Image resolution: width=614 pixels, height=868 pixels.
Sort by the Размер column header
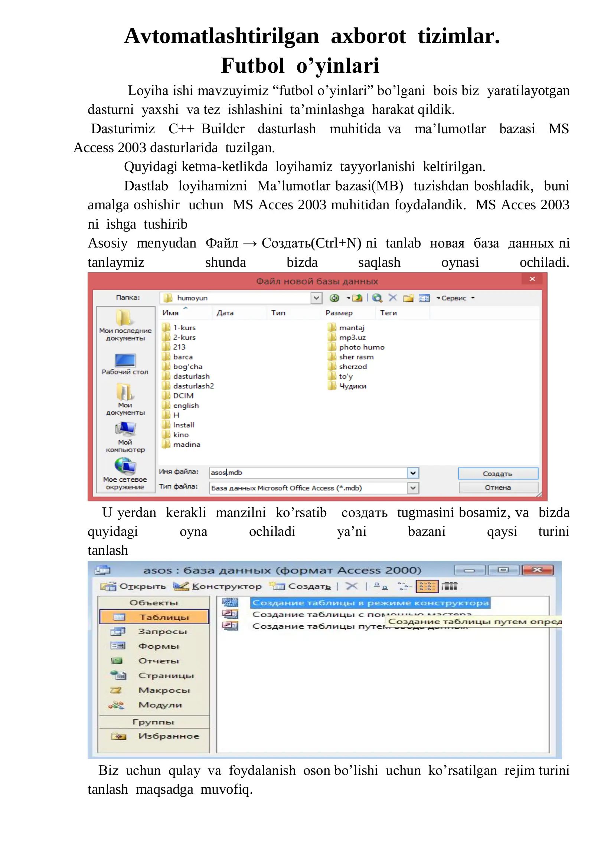[x=349, y=312]
